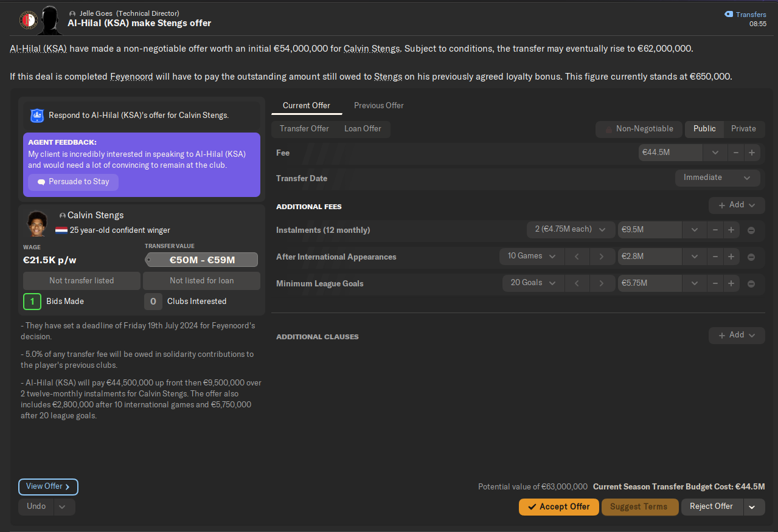
Task: Open the Transfer Date Immediate dropdown
Action: click(717, 178)
